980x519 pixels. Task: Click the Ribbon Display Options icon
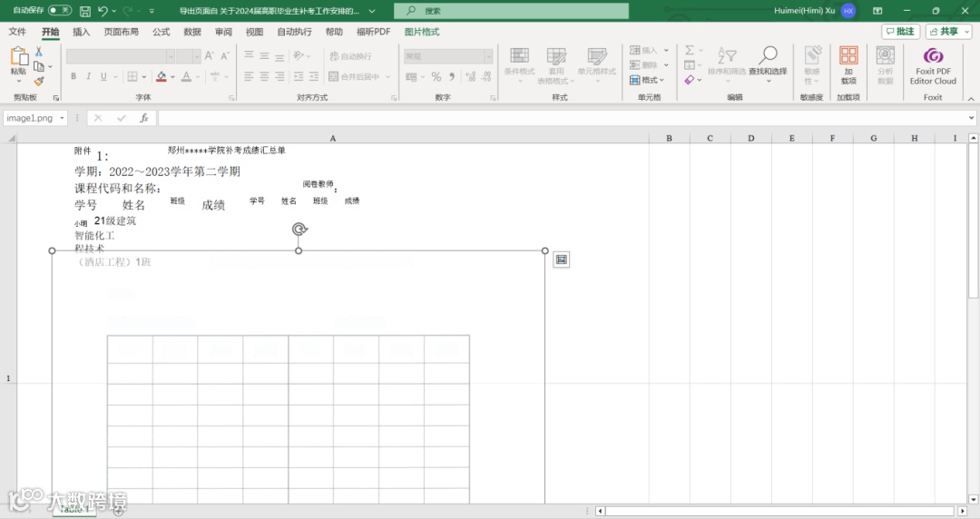[877, 11]
